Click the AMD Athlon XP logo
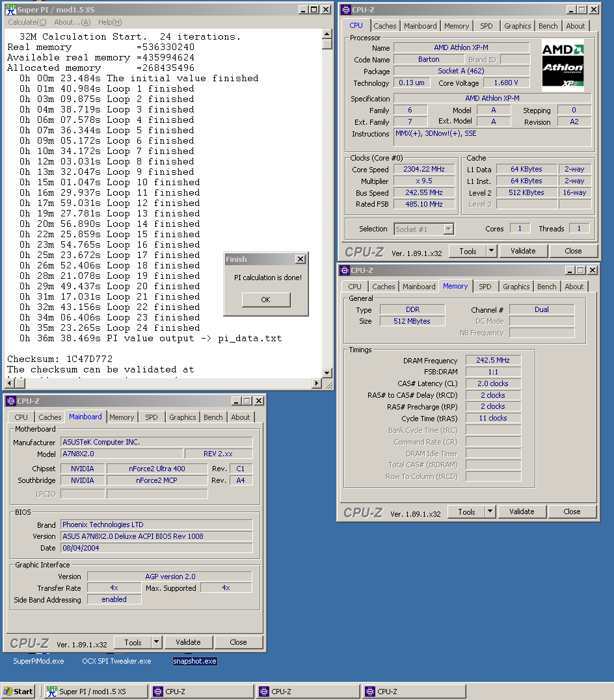The height and width of the screenshot is (700, 614). [563, 66]
